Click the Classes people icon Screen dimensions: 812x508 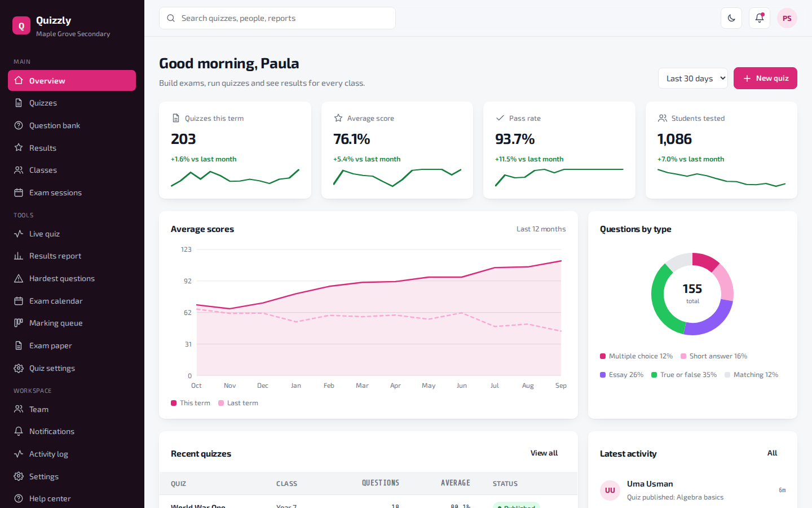[19, 170]
